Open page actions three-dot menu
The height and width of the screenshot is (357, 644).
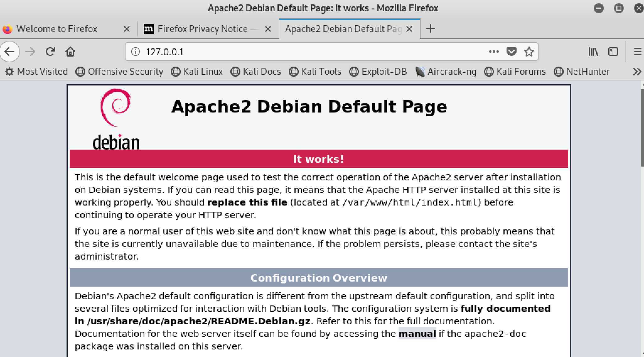point(494,52)
